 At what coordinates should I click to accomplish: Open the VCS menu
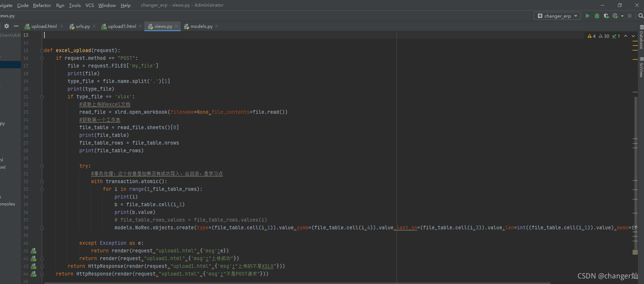click(x=90, y=5)
